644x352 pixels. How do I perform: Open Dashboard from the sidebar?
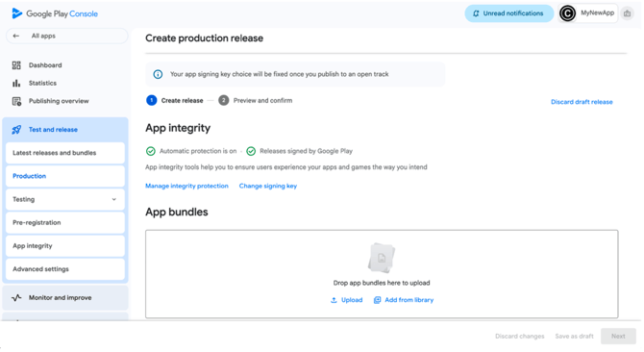pos(45,64)
